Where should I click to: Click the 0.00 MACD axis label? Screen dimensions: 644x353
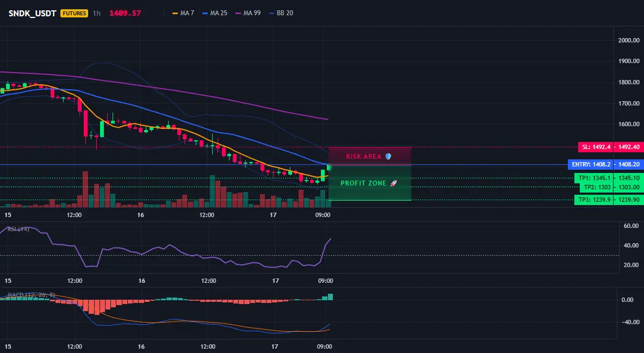click(x=627, y=300)
